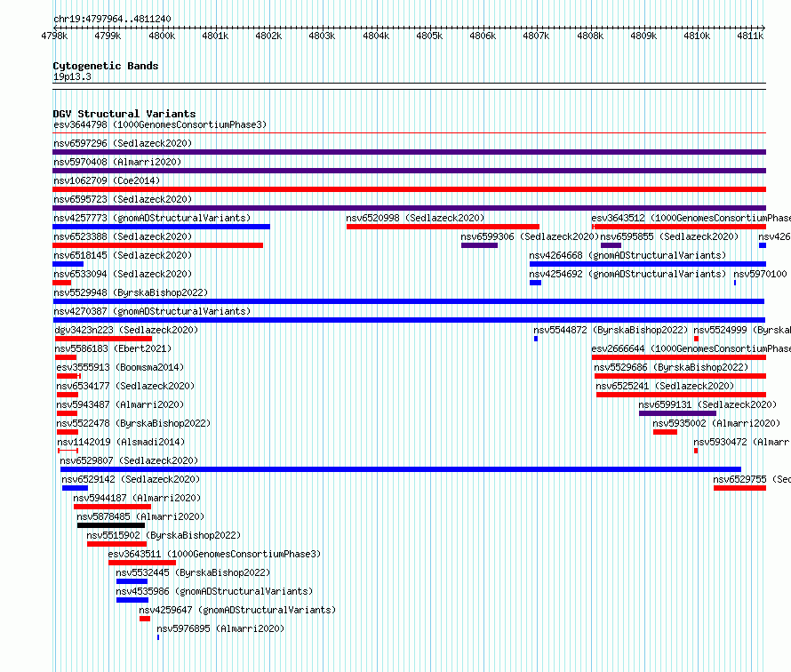Open the nsv5544872 (ByrskaBishop2022) label

click(611, 330)
